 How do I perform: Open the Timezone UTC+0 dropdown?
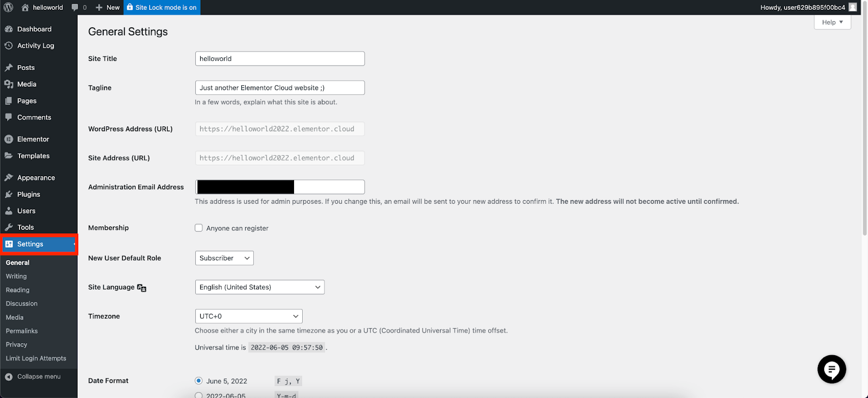(248, 316)
